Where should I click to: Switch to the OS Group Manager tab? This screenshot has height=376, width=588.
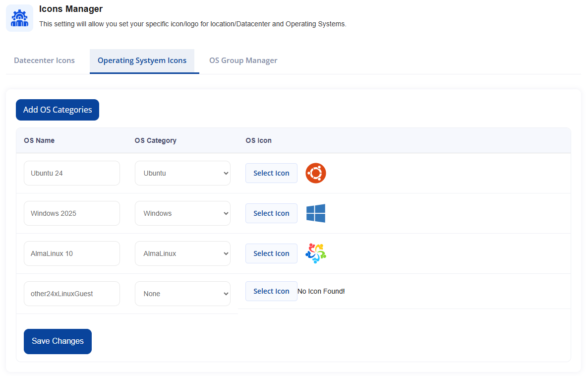pyautogui.click(x=243, y=61)
